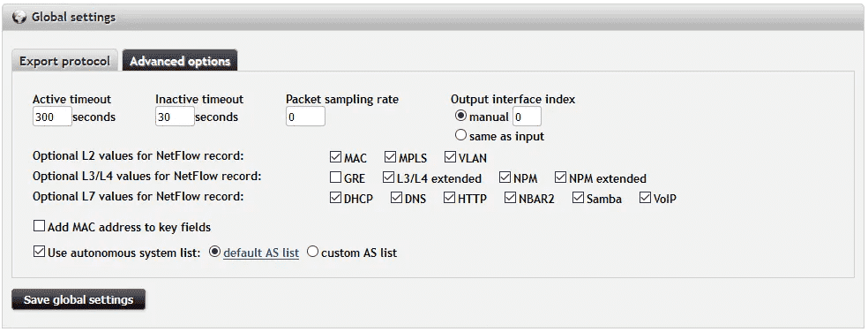Disable the VLAN checkbox
868x332 pixels.
[450, 157]
